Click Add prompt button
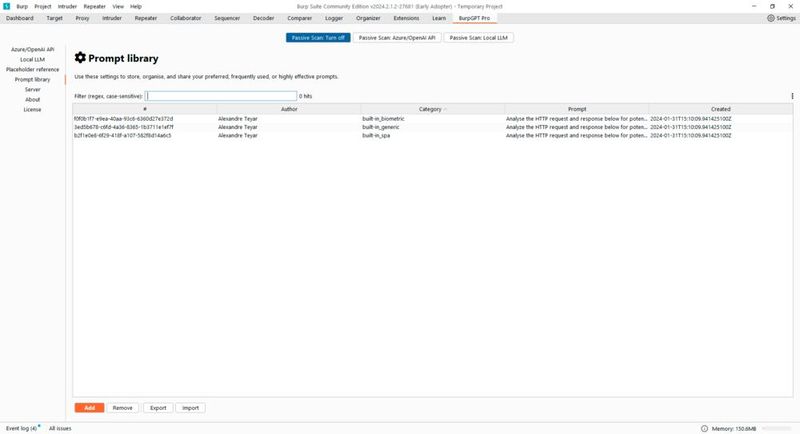Image resolution: width=800 pixels, height=434 pixels. point(89,408)
